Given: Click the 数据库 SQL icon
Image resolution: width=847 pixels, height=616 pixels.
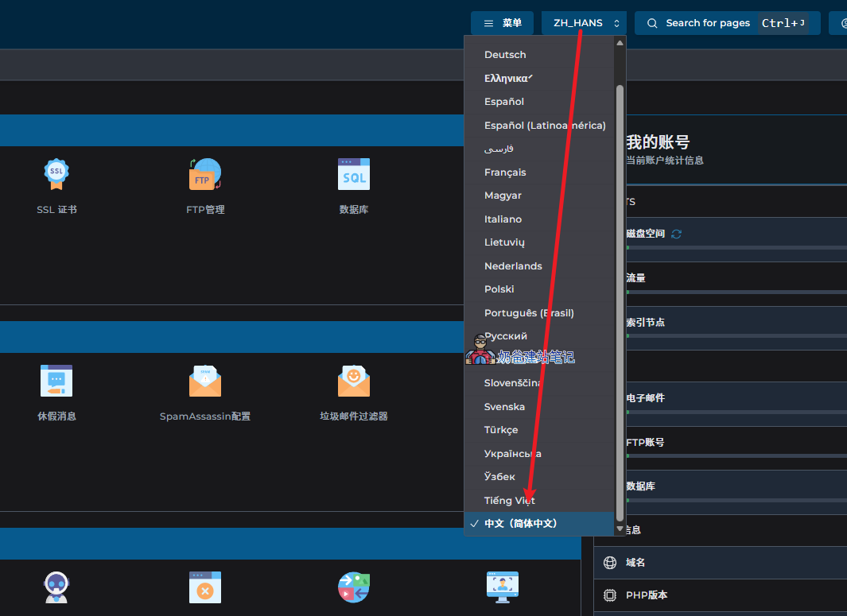Looking at the screenshot, I should (x=354, y=173).
